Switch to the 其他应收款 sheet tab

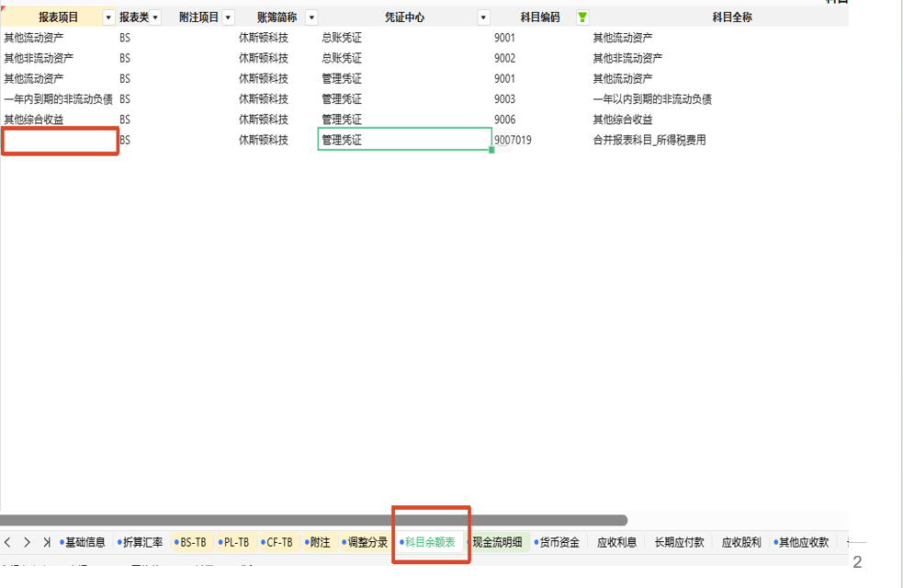pos(802,542)
